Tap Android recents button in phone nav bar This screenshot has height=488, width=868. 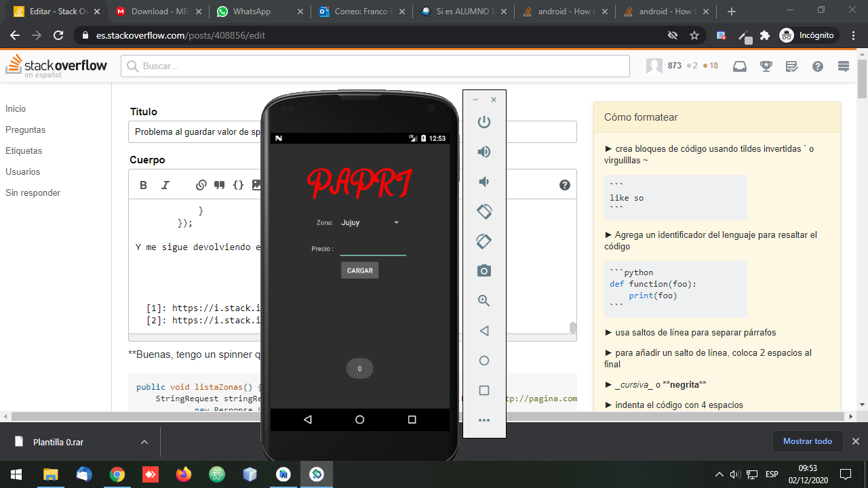pos(412,420)
